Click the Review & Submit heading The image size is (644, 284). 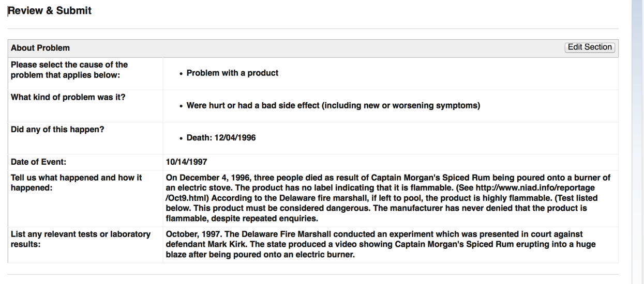(50, 11)
